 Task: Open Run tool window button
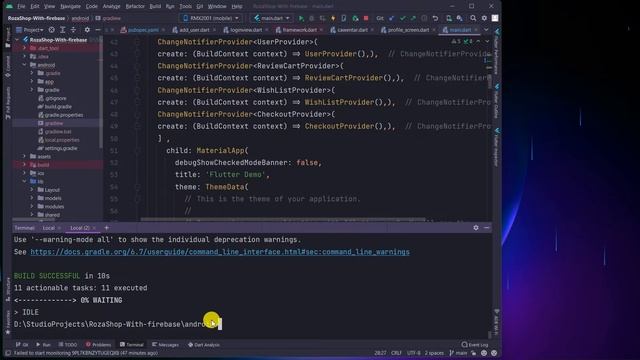(43, 345)
